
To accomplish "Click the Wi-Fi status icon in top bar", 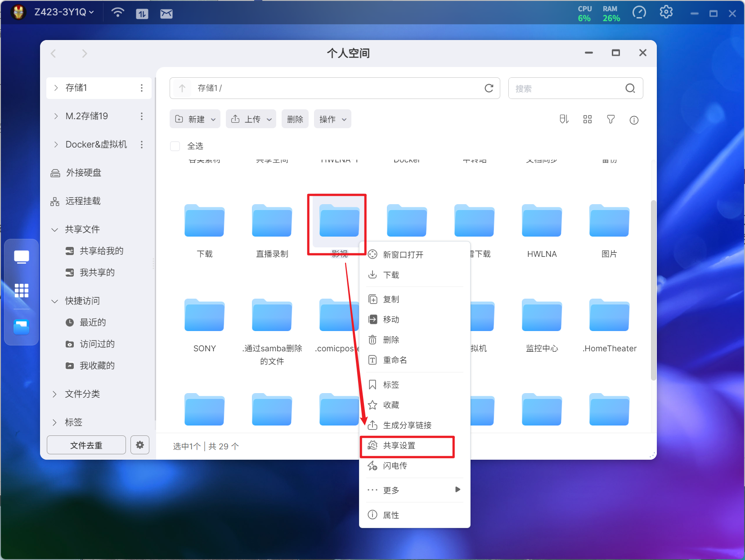I will [117, 13].
